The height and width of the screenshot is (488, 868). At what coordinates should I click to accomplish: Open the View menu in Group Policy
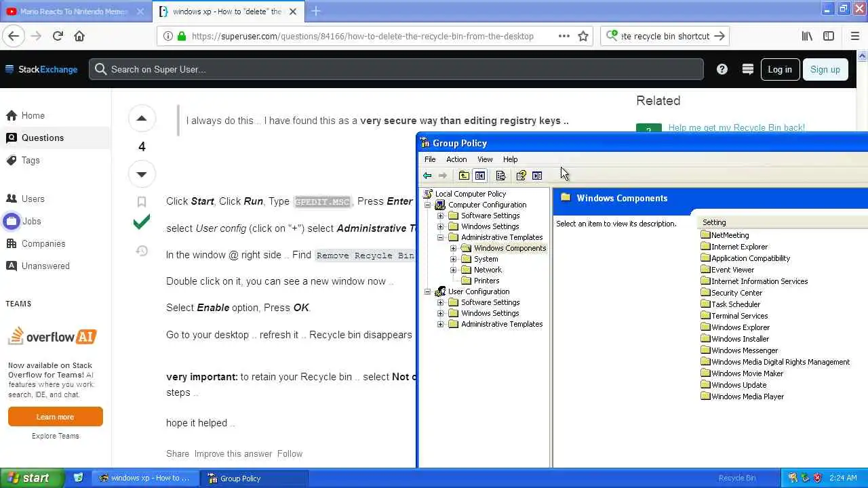pos(485,159)
